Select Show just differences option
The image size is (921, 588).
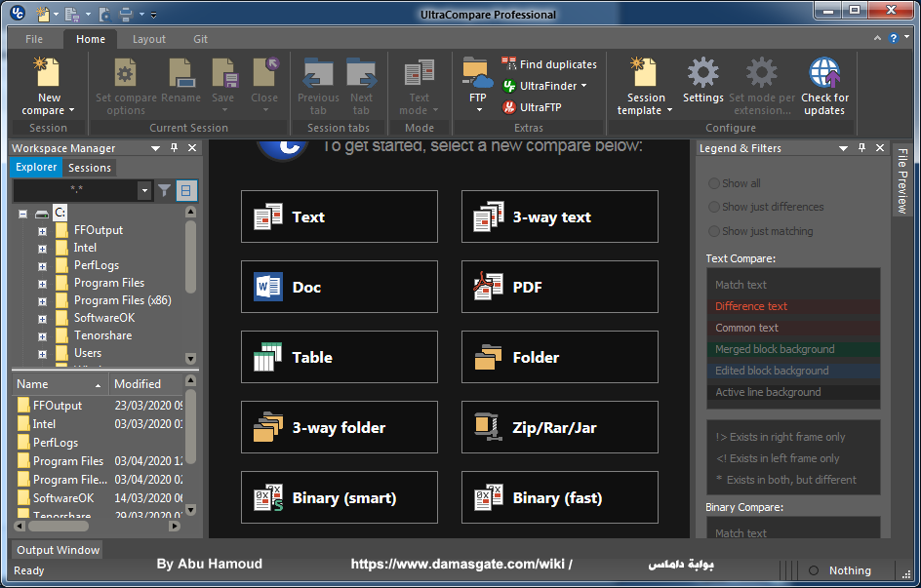713,207
